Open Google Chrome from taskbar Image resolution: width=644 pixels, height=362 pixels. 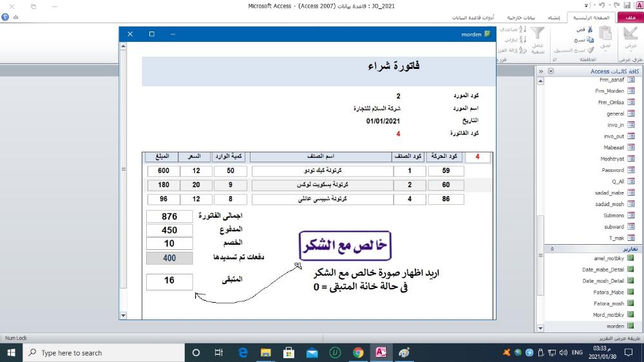point(357,352)
